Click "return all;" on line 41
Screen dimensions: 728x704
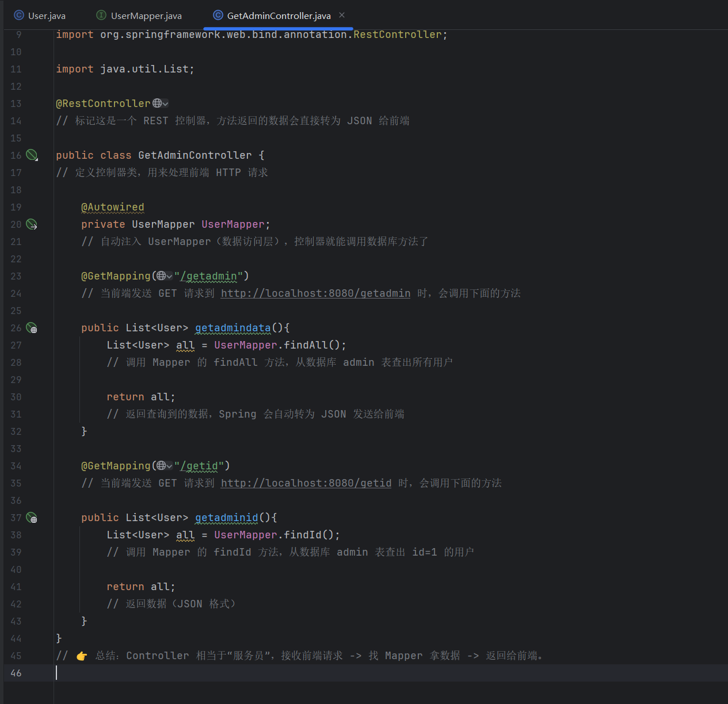(141, 587)
